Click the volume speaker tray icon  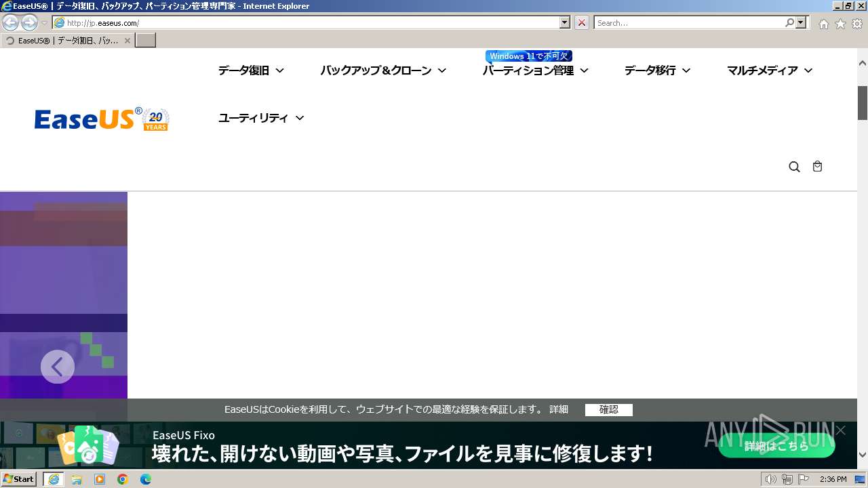[770, 479]
